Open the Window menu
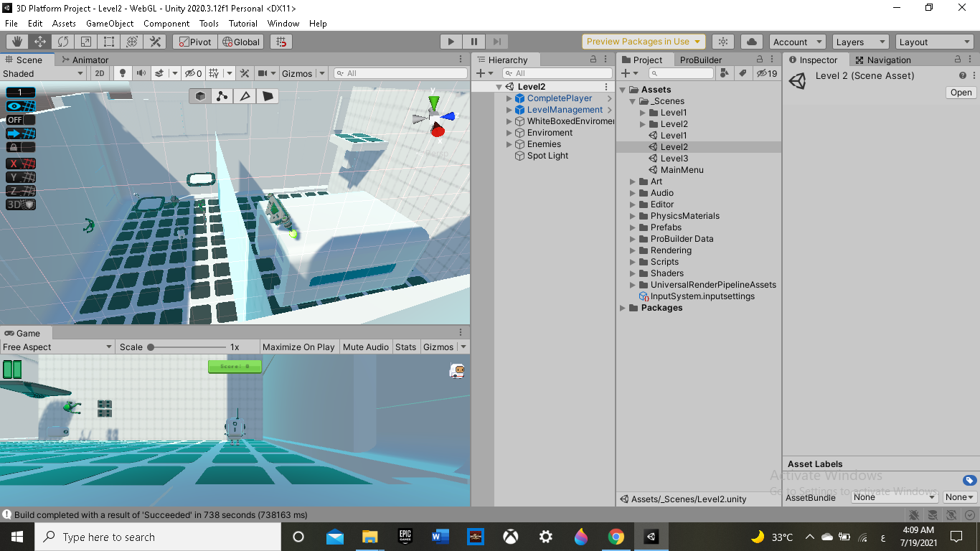This screenshot has height=551, width=980. click(283, 23)
